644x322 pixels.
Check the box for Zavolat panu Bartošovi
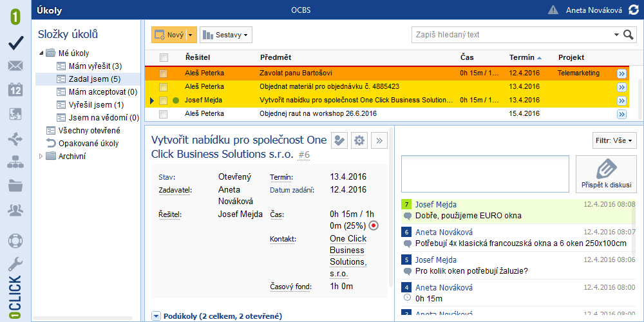(164, 73)
